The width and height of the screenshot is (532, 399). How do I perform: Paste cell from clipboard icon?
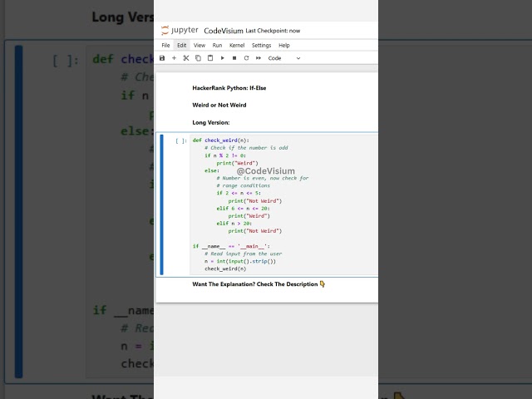point(210,58)
